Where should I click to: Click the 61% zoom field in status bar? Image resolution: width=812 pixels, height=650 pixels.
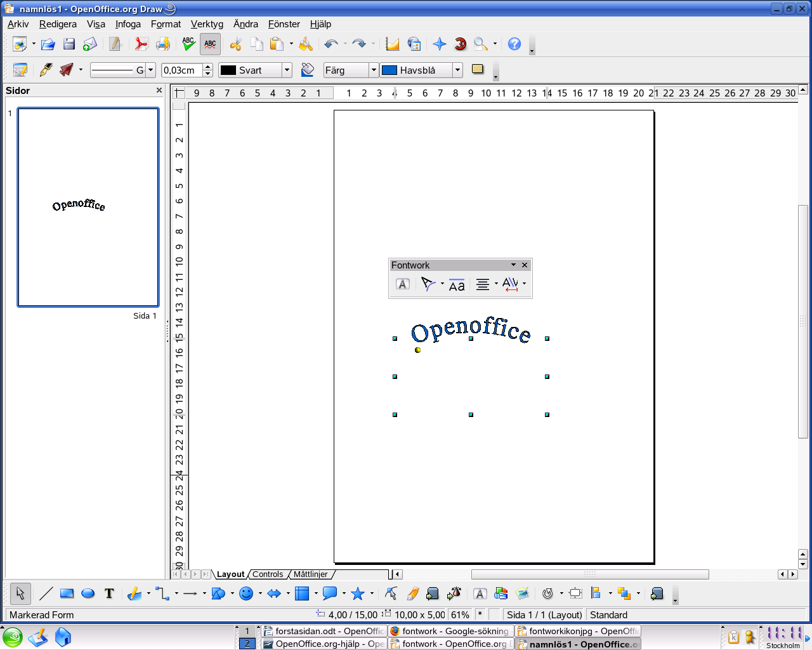[x=461, y=615]
